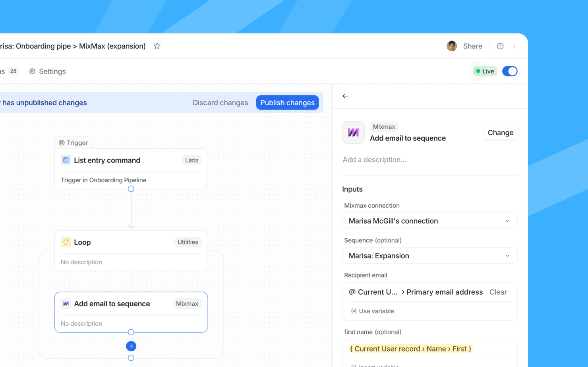
Task: Select the List entry command trigger block
Action: click(x=131, y=169)
